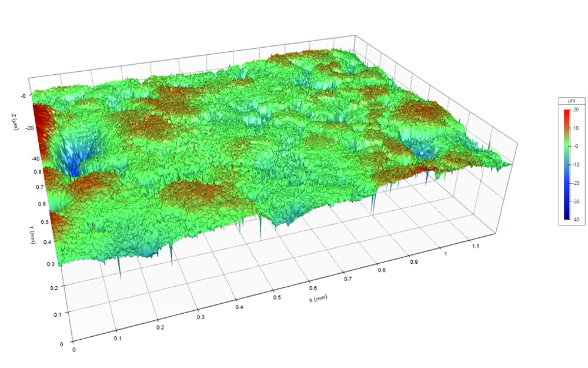Click the 0.9 tick on the X axis
588x368 pixels.
point(413,262)
